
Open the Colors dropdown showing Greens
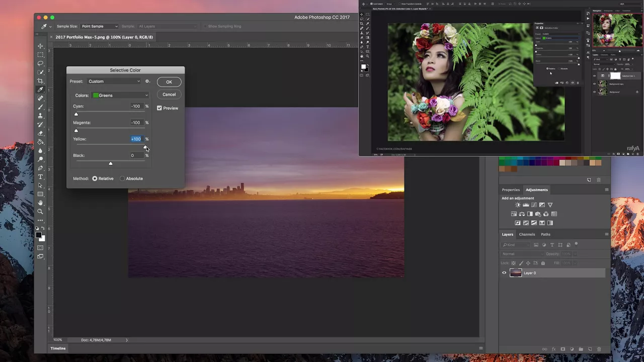[x=120, y=96]
